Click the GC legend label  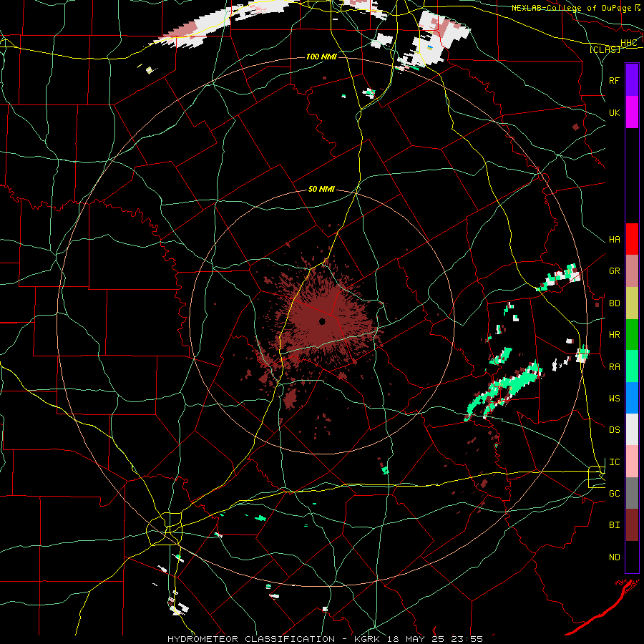point(614,494)
